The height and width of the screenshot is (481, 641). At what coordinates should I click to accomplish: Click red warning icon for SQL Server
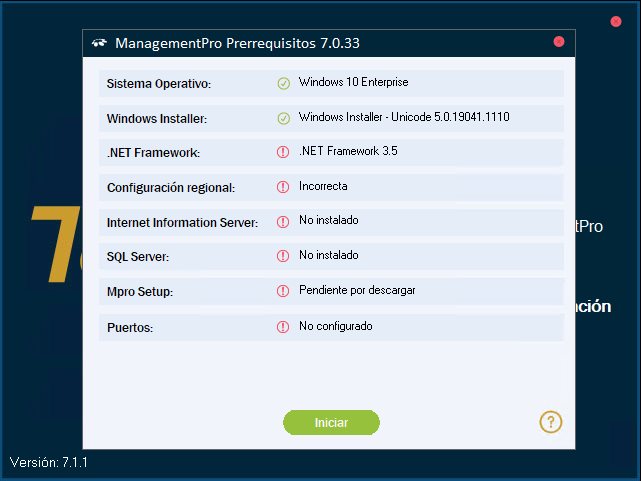(x=282, y=256)
